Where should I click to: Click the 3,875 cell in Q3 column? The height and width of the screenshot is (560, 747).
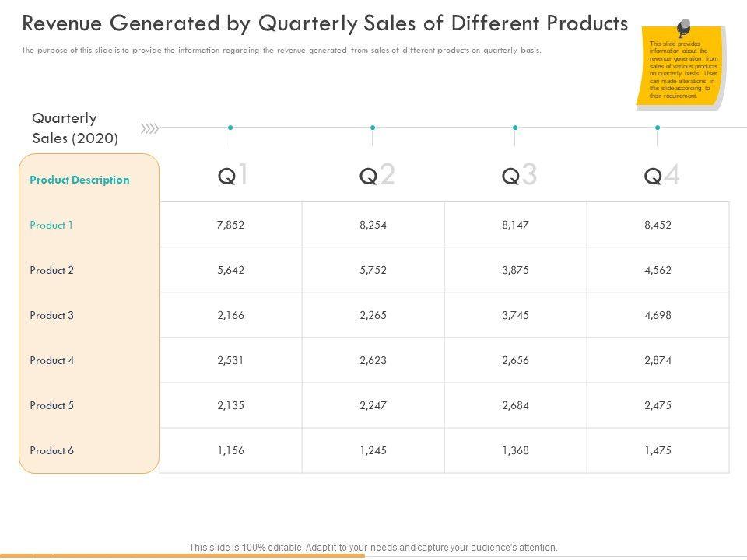coord(515,270)
